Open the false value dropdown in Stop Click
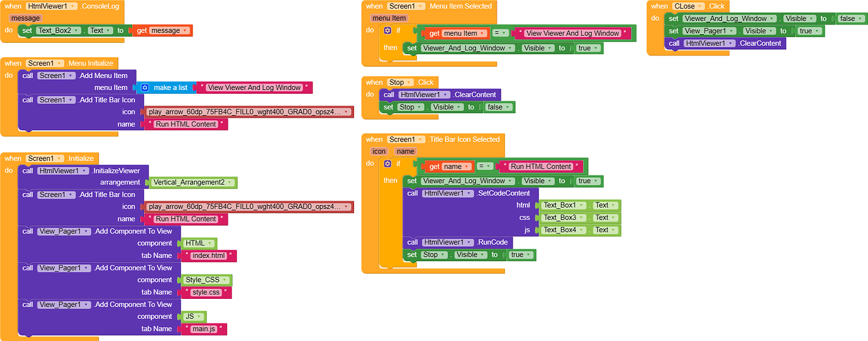 (x=499, y=107)
